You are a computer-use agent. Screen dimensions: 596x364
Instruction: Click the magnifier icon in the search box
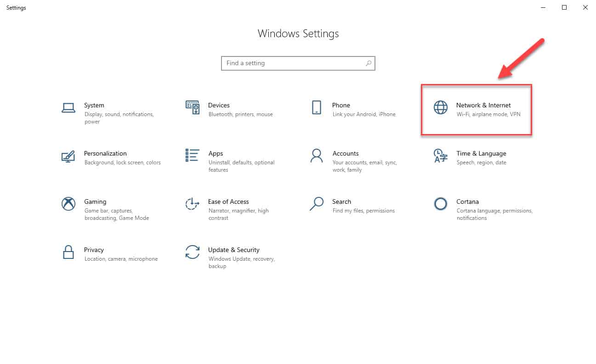pos(369,63)
